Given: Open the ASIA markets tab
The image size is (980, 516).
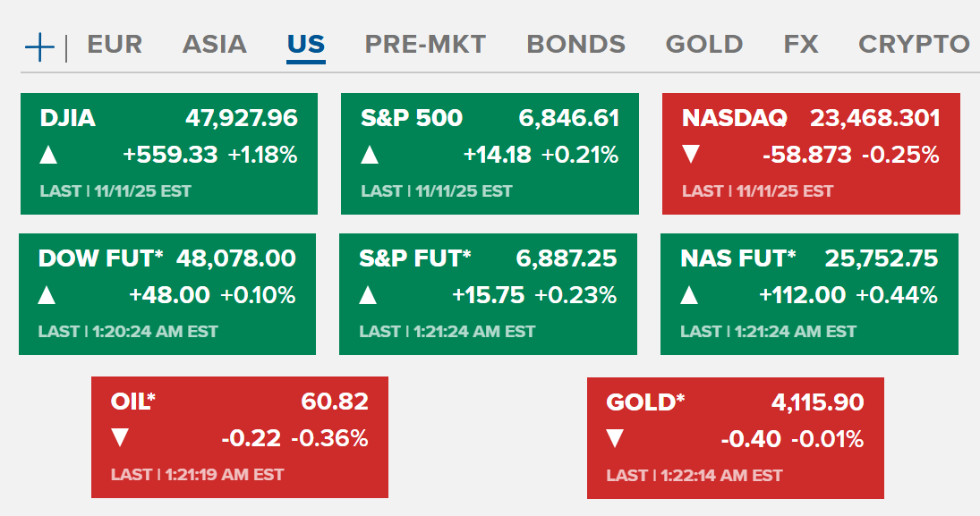Looking at the screenshot, I should pos(214,45).
